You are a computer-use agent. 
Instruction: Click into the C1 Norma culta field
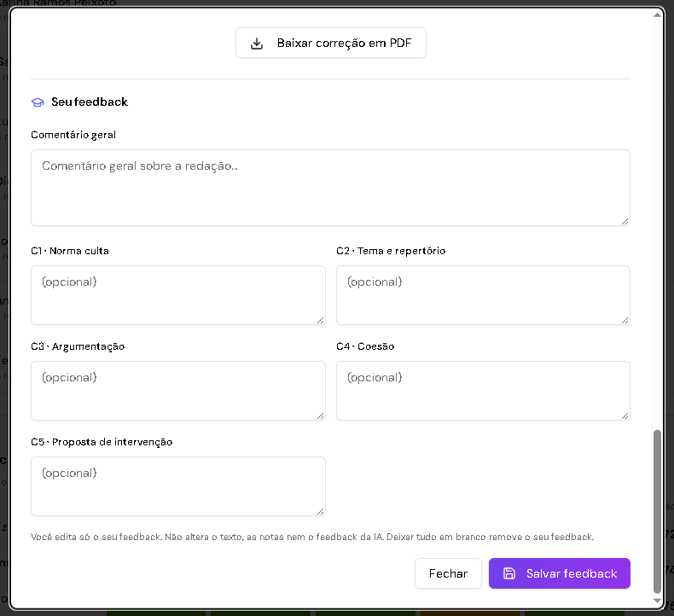[178, 295]
